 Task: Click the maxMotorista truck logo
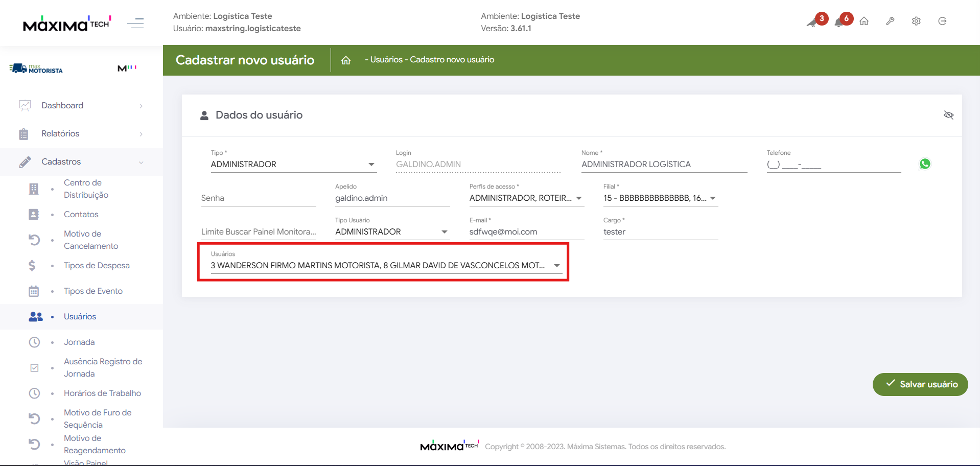(36, 68)
